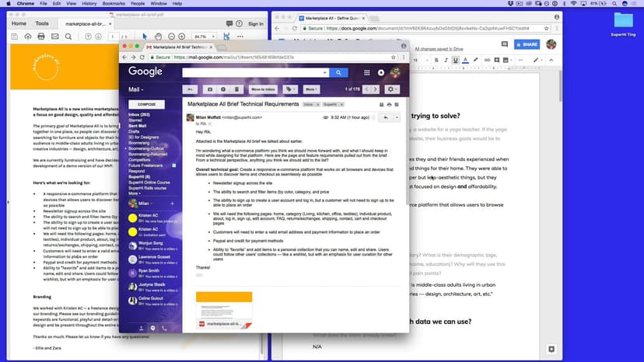Switch to the Tools tab in Acrobat
Viewport: 644px width, 362px height.
pyautogui.click(x=41, y=24)
